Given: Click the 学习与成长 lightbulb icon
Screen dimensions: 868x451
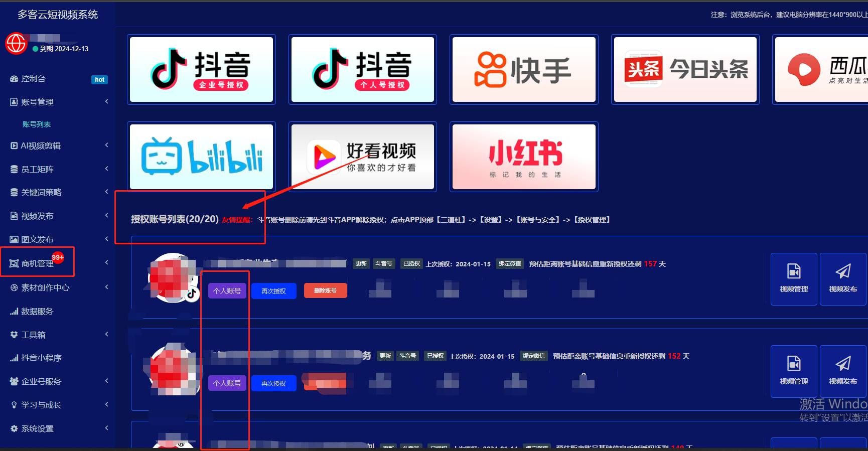Looking at the screenshot, I should coord(14,405).
